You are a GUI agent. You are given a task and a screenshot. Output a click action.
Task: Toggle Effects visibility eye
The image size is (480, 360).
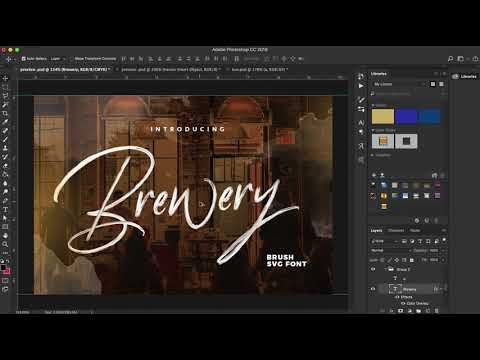click(397, 297)
